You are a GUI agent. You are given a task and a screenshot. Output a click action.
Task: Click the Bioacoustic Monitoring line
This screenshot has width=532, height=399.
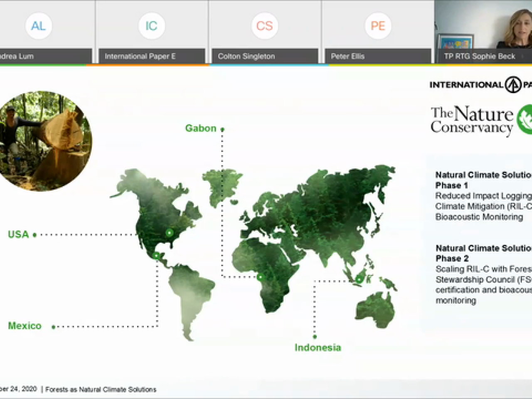pyautogui.click(x=479, y=217)
